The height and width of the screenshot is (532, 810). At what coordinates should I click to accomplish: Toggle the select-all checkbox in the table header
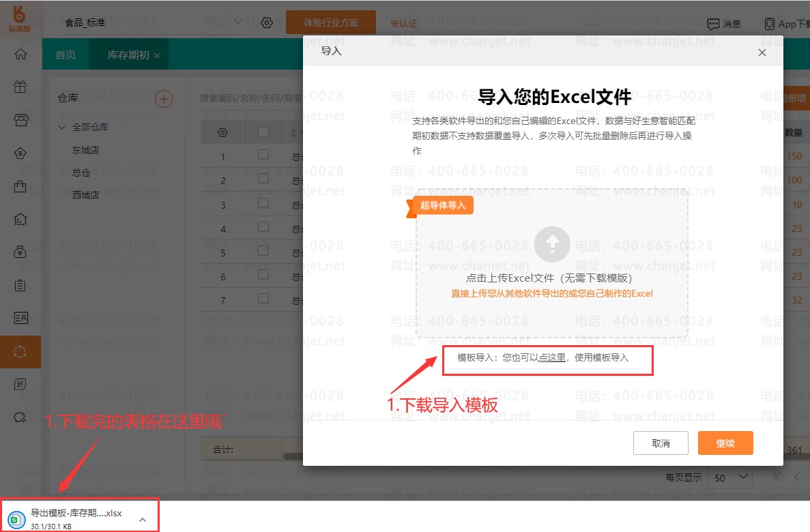pos(263,132)
